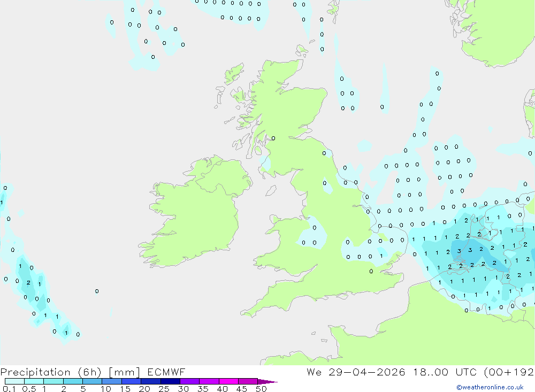
Task: Click the '(00+192' forecast offset text
Action: pos(509,372)
